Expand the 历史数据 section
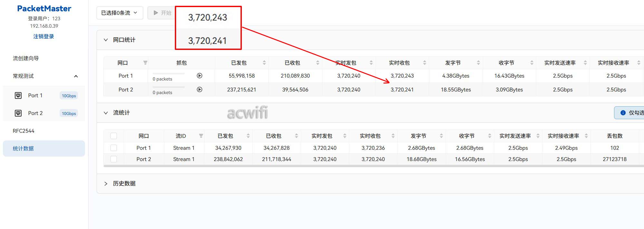Screen dimensions: 644x229 (x=106, y=184)
